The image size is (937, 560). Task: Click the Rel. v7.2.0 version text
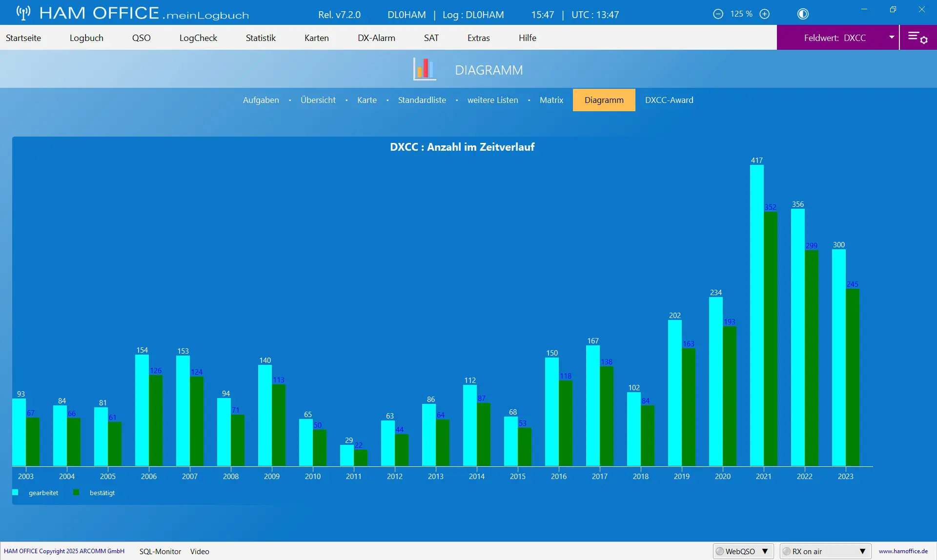coord(339,15)
